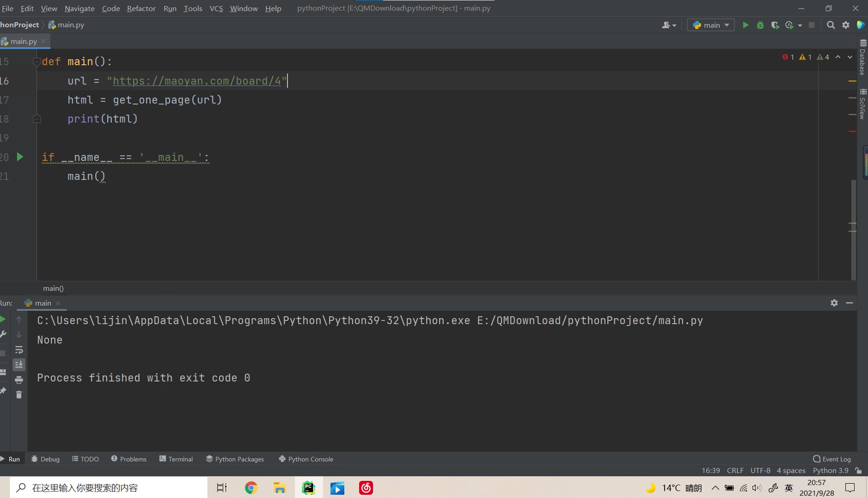Close the main.py editor tab
Viewport: 868px width, 498px height.
click(43, 41)
